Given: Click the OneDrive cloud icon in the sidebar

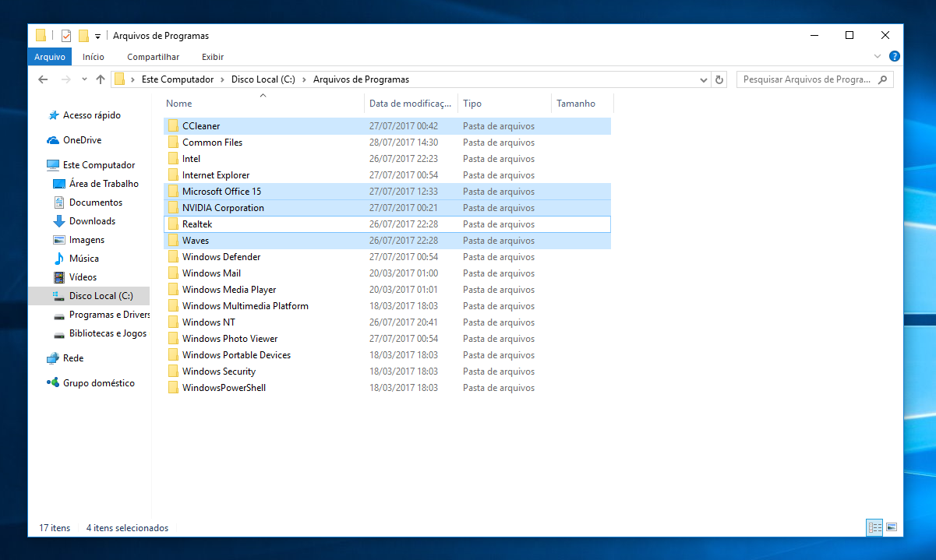Looking at the screenshot, I should click(x=53, y=140).
